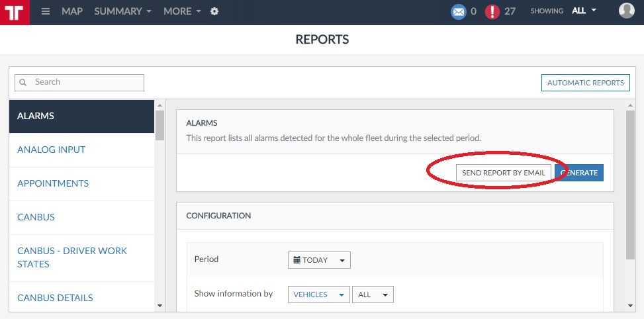Click the report Search input field
Screen dimensions: 644x319
86,82
